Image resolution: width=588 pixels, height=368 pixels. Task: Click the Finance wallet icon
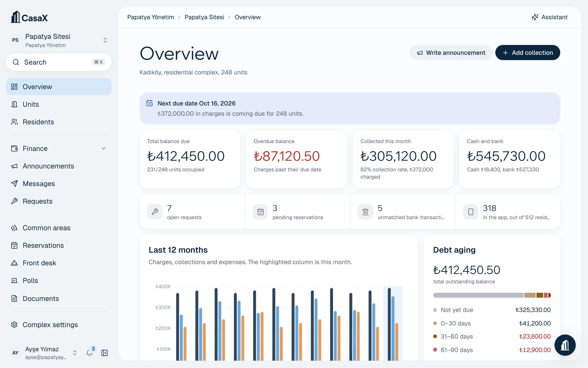14,148
